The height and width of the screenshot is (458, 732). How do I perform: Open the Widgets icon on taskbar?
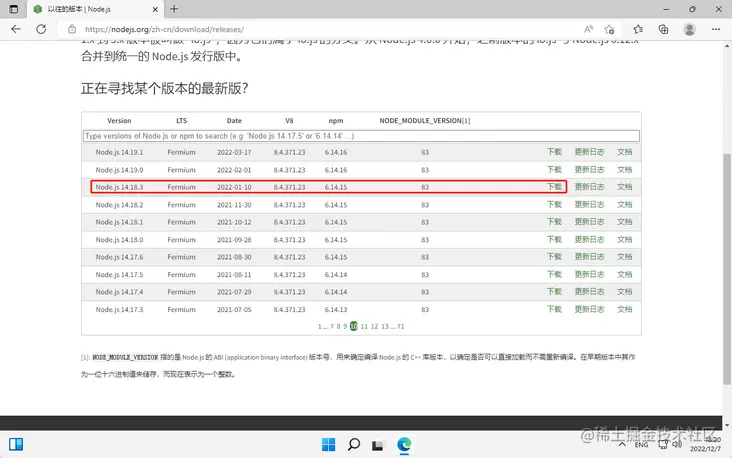tap(16, 444)
